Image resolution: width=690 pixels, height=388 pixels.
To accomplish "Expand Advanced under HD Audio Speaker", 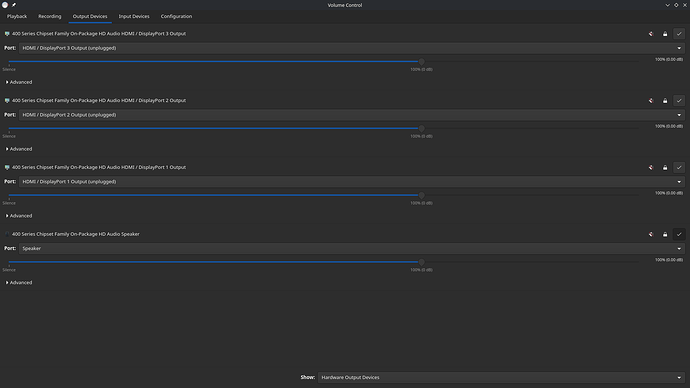I will pyautogui.click(x=19, y=283).
